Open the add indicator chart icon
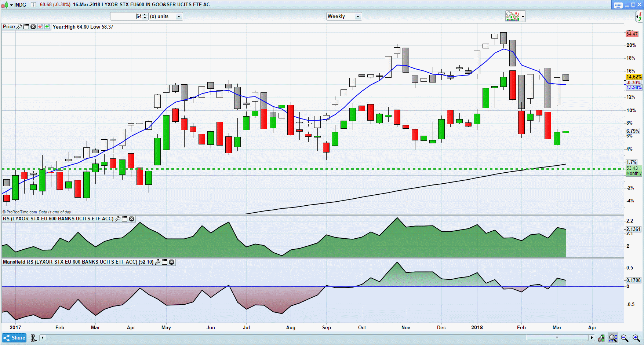Image resolution: width=644 pixels, height=345 pixels. [x=513, y=16]
